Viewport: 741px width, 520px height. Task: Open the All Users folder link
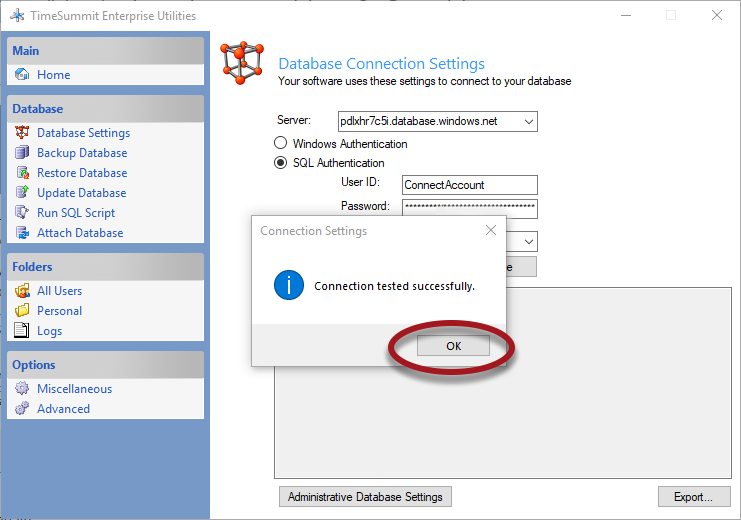coord(60,291)
